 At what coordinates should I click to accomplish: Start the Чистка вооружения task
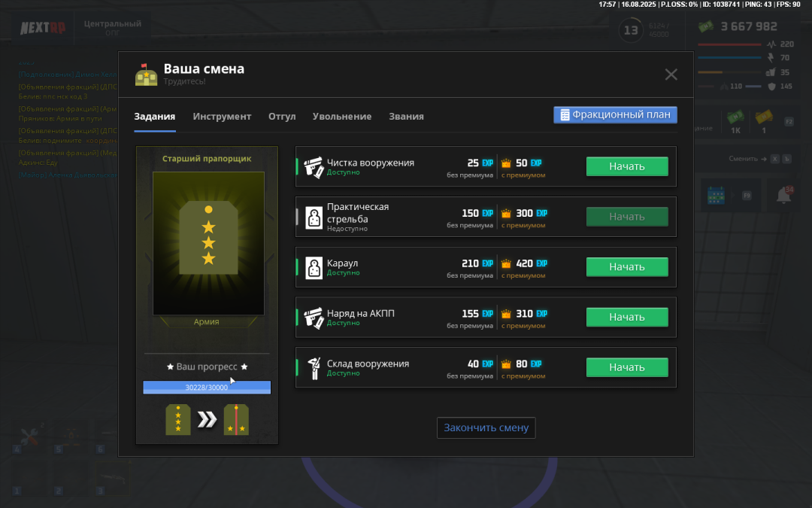click(x=627, y=166)
